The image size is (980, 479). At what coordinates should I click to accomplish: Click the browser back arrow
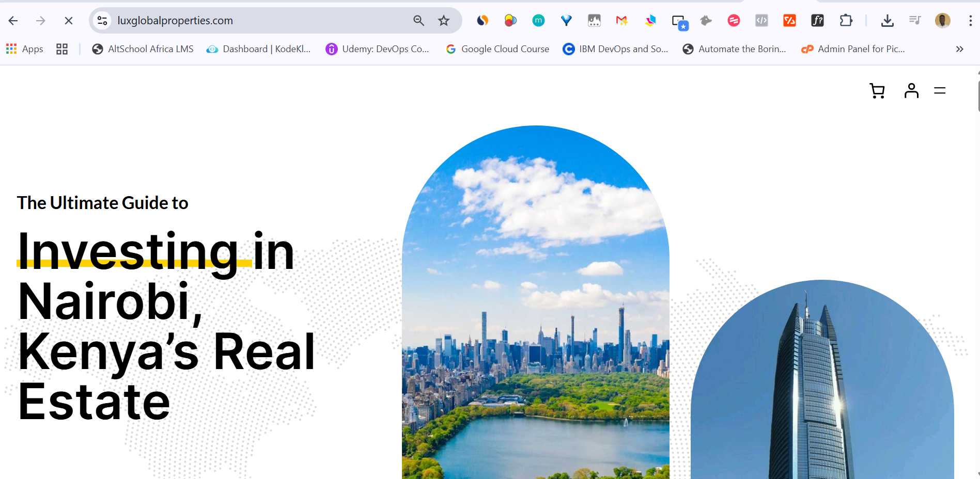coord(13,21)
